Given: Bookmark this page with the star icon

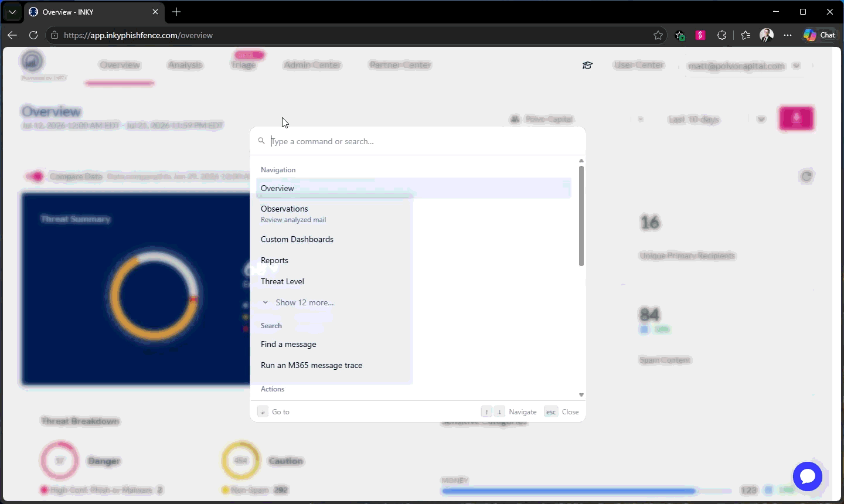Looking at the screenshot, I should [658, 35].
